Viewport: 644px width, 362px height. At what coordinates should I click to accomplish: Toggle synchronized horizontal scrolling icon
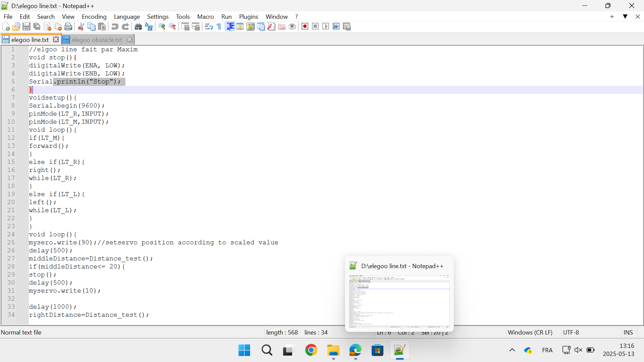196,26
